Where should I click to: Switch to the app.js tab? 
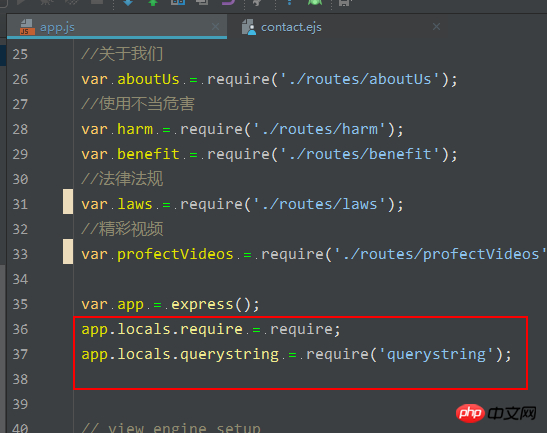point(57,27)
